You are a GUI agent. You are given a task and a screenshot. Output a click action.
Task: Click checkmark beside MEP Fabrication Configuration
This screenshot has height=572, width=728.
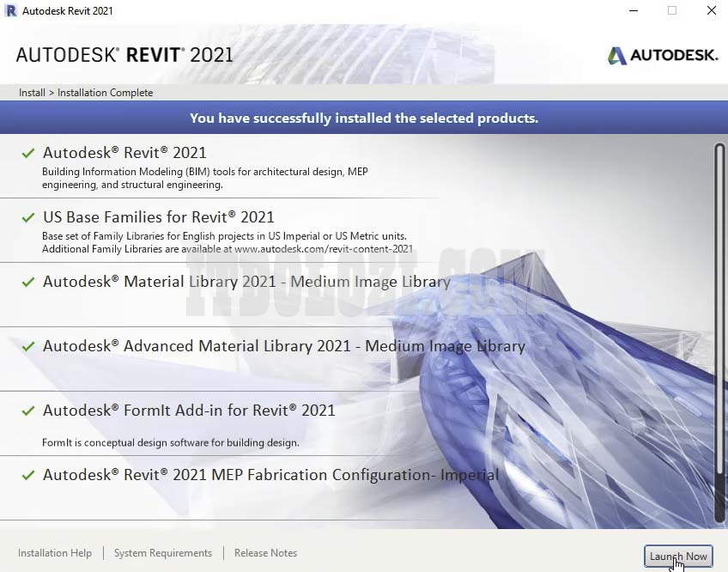coord(28,476)
